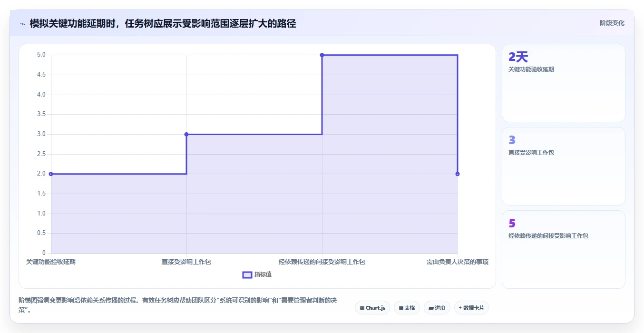This screenshot has width=644, height=333.
Task: Click the y-axis tick label 2.5
Action: pyautogui.click(x=41, y=154)
